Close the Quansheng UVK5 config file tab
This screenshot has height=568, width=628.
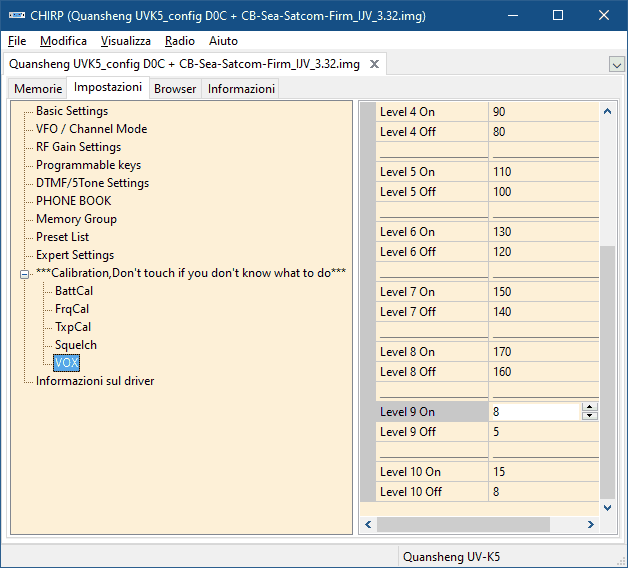coord(375,64)
